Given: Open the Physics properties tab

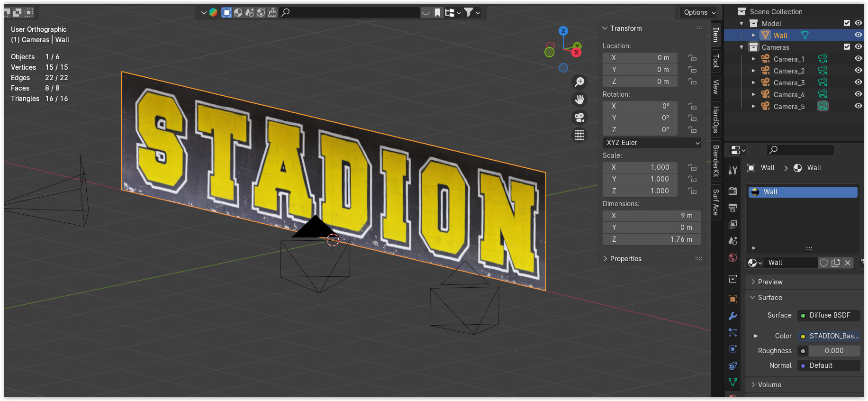Looking at the screenshot, I should pos(733,349).
